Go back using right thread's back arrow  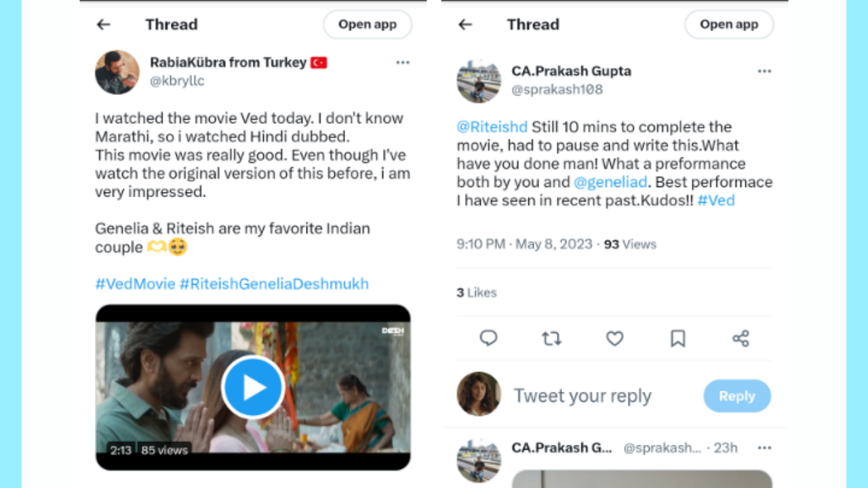(x=465, y=24)
